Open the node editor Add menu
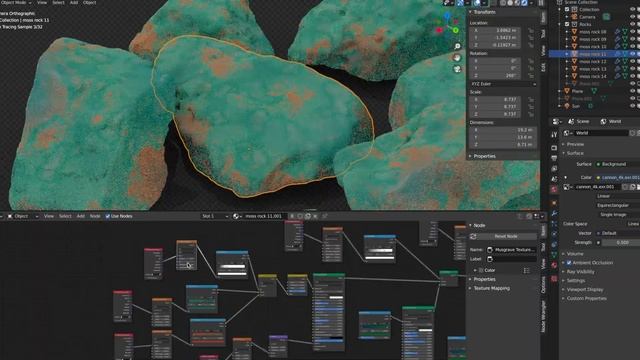The image size is (640, 360). pyautogui.click(x=80, y=216)
